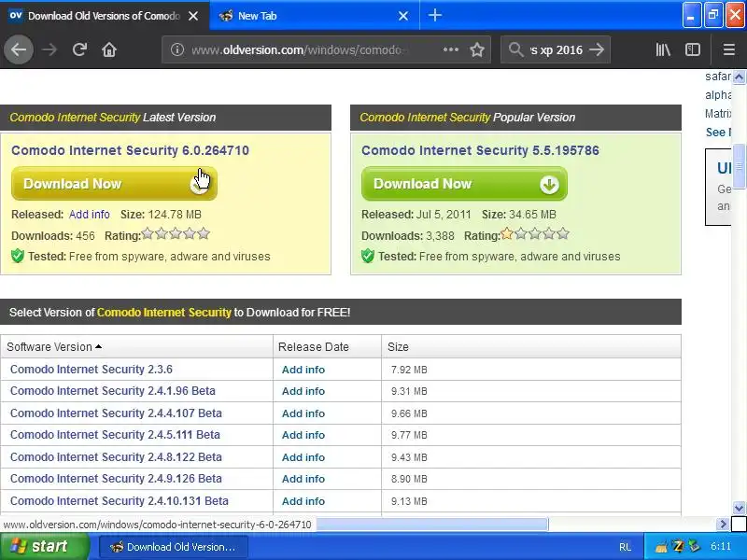Open Comodo Internet Security 2.4.9.126 Beta

[x=116, y=479]
